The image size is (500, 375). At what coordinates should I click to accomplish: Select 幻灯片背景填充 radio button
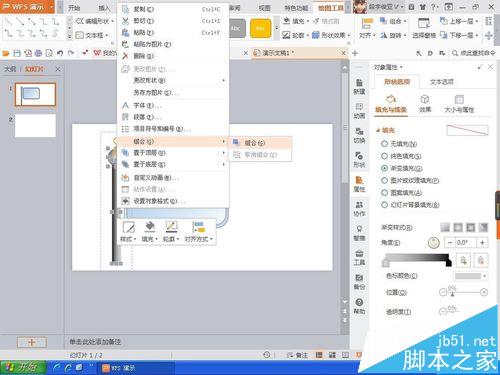coord(384,205)
